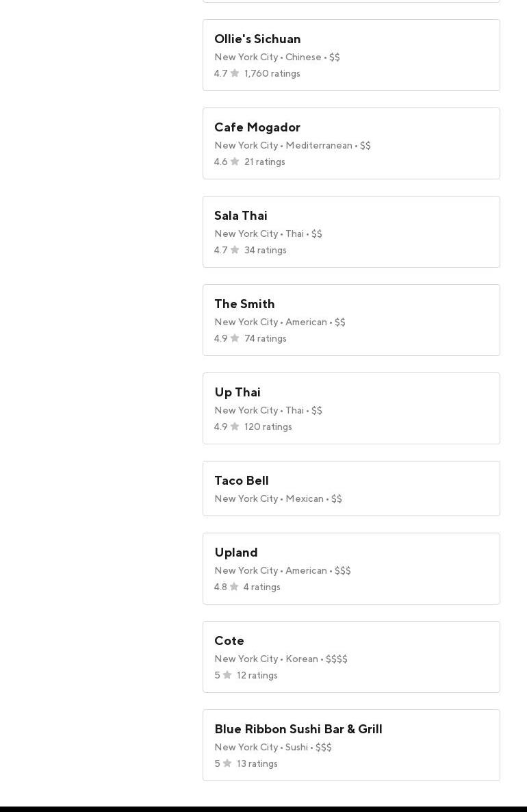This screenshot has width=527, height=812.
Task: Click the star icon in Cote's rating
Action: click(x=227, y=675)
